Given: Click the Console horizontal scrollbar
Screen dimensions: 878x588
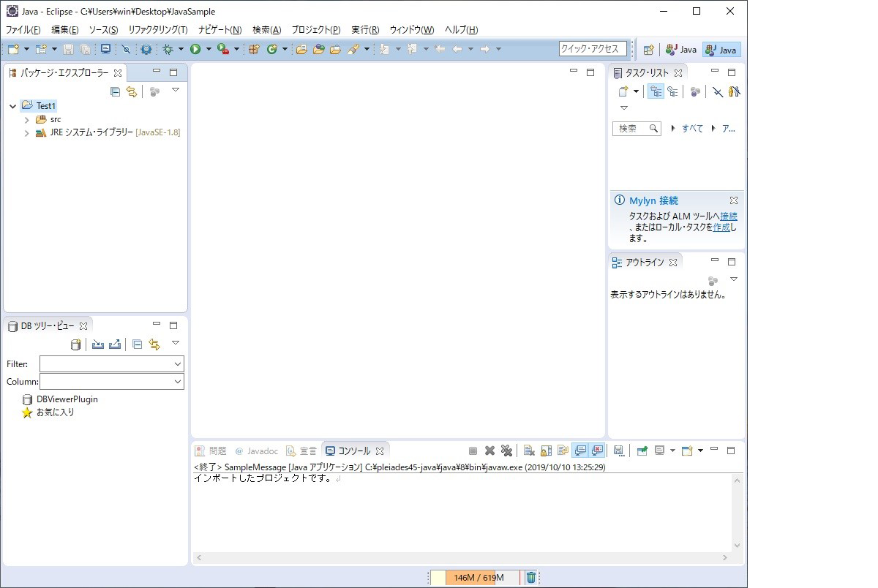Looking at the screenshot, I should tap(462, 558).
